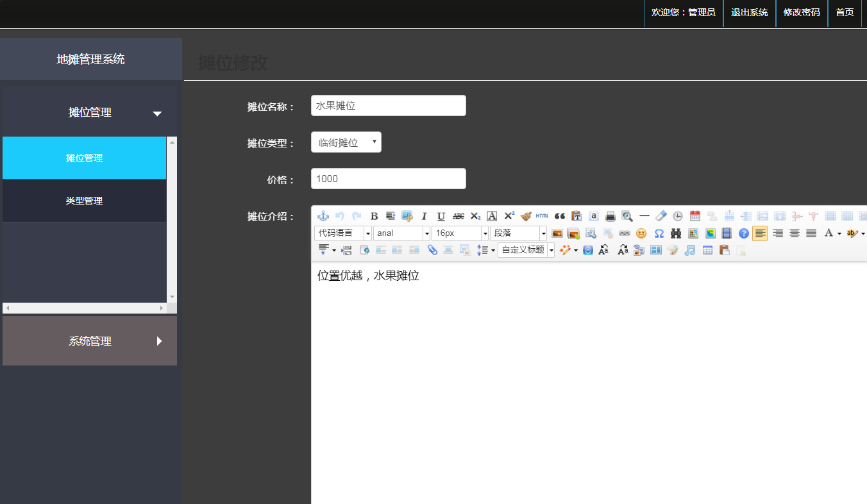Insert a hyperlink with the chain icon
This screenshot has height=504, width=867.
point(625,233)
